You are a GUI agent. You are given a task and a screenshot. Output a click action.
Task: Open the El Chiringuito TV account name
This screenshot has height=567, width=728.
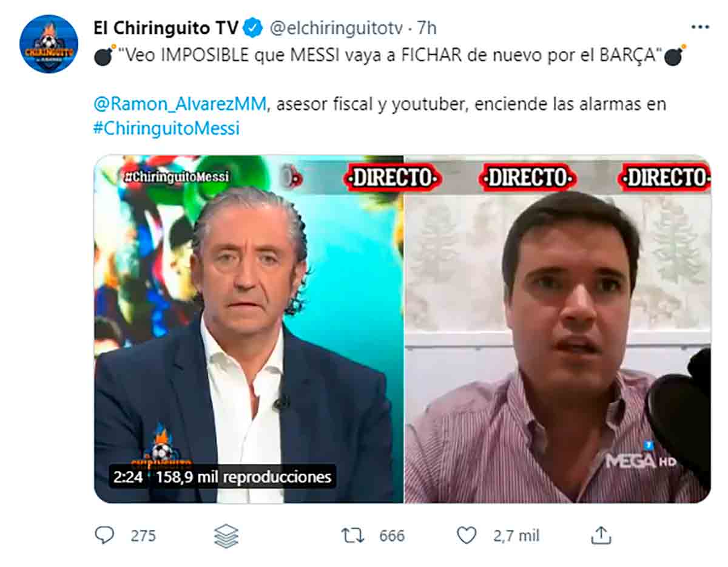tap(166, 28)
